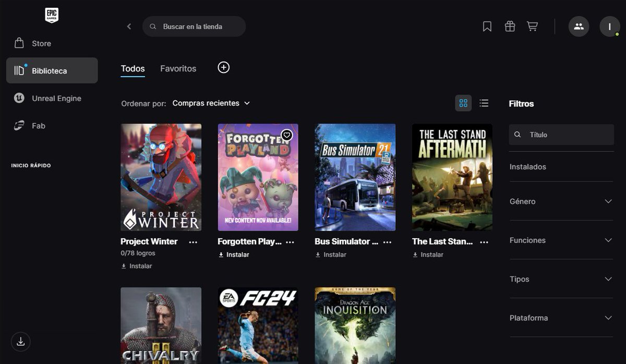
Task: Click Instalar under Project Winter
Action: [137, 266]
